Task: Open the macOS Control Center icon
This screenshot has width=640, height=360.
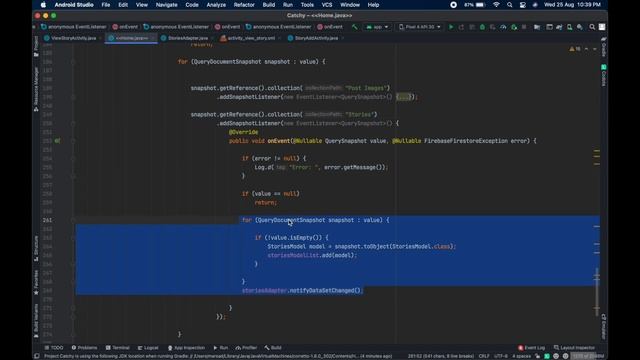Action: [522, 5]
